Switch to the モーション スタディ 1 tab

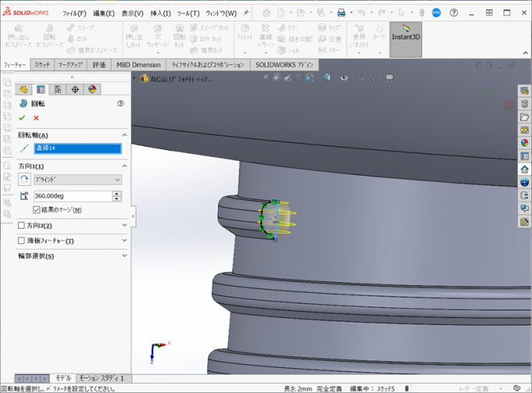click(101, 378)
